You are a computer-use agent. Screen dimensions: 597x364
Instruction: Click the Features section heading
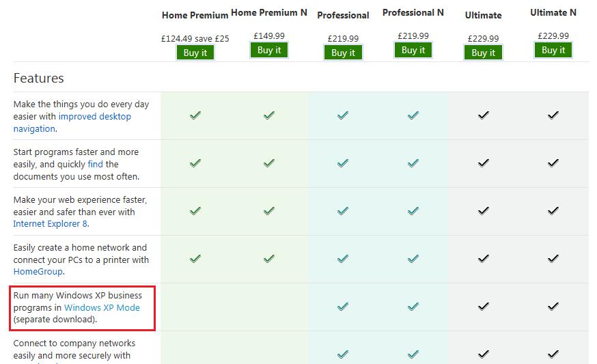coord(39,79)
